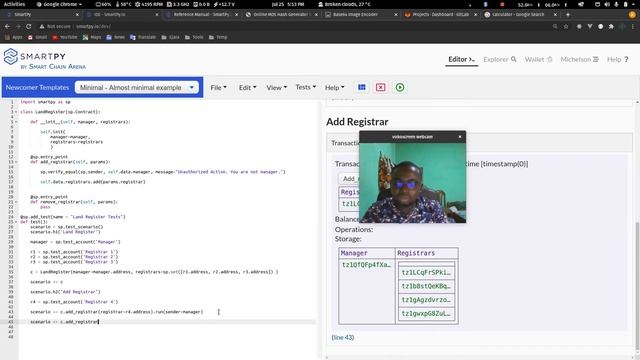Image resolution: width=640 pixels, height=360 pixels.
Task: Collapse the code fold on line 3
Action: (16, 111)
